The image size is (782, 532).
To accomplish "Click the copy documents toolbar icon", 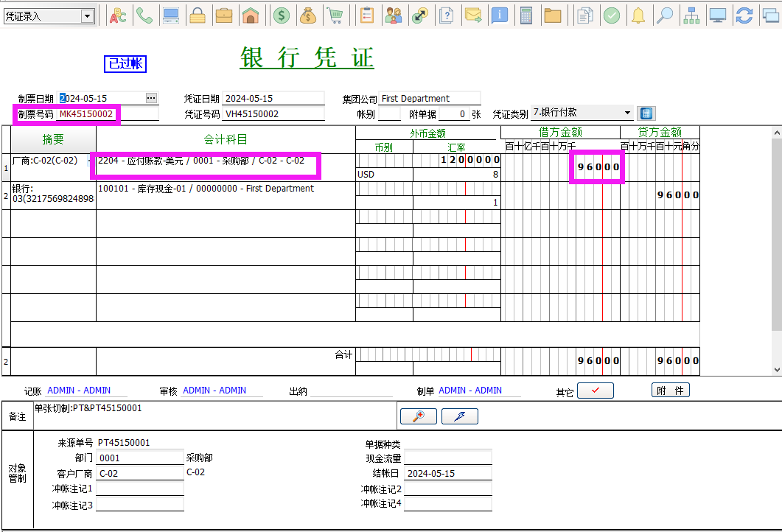I will click(585, 16).
